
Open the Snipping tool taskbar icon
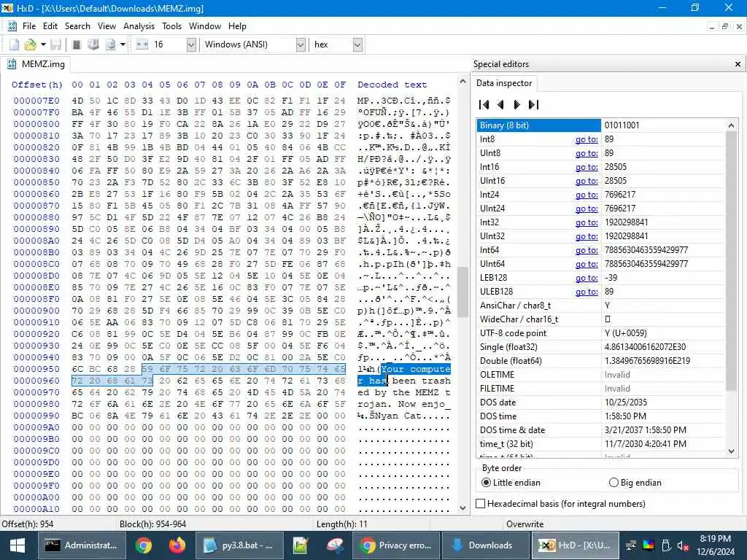334,545
